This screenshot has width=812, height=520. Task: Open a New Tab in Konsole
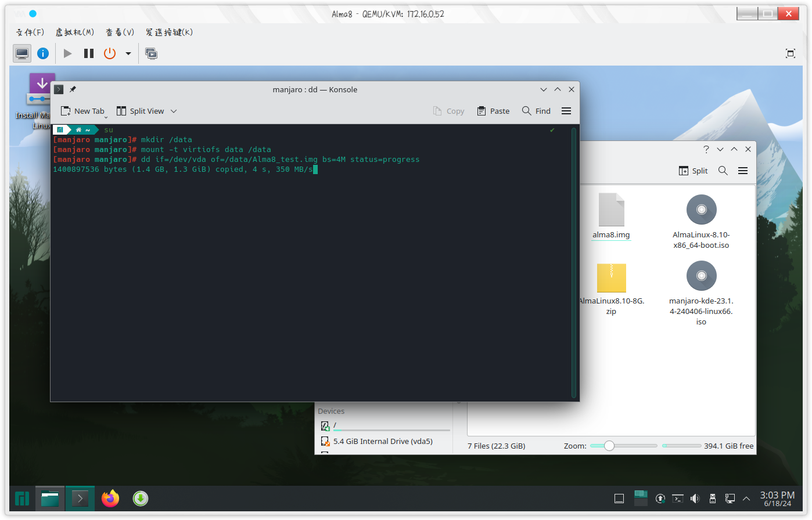82,111
